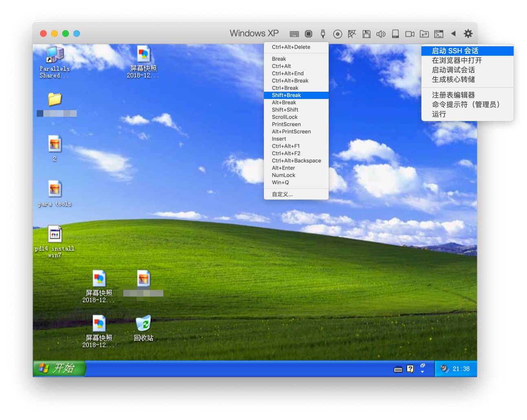Open the sound speaker icon in toolbar
527x420 pixels.
381,34
